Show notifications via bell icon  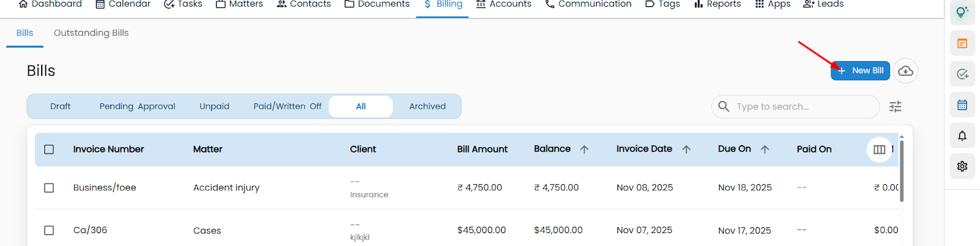point(962,136)
